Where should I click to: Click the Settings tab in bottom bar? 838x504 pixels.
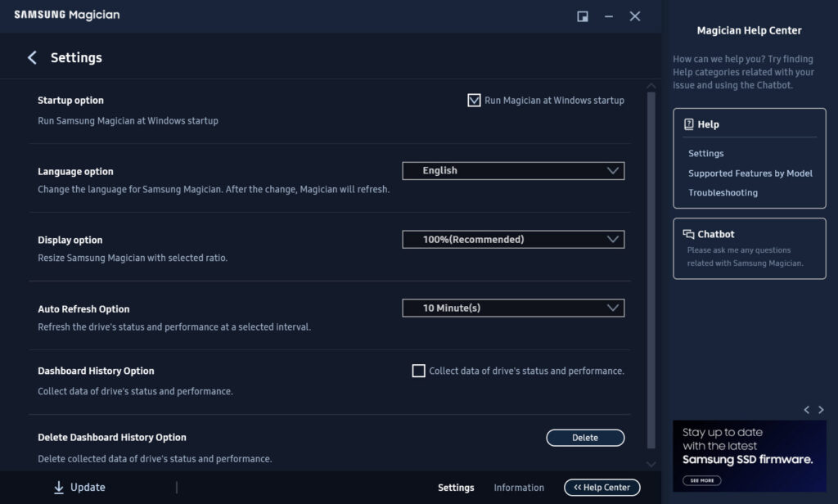coord(456,488)
